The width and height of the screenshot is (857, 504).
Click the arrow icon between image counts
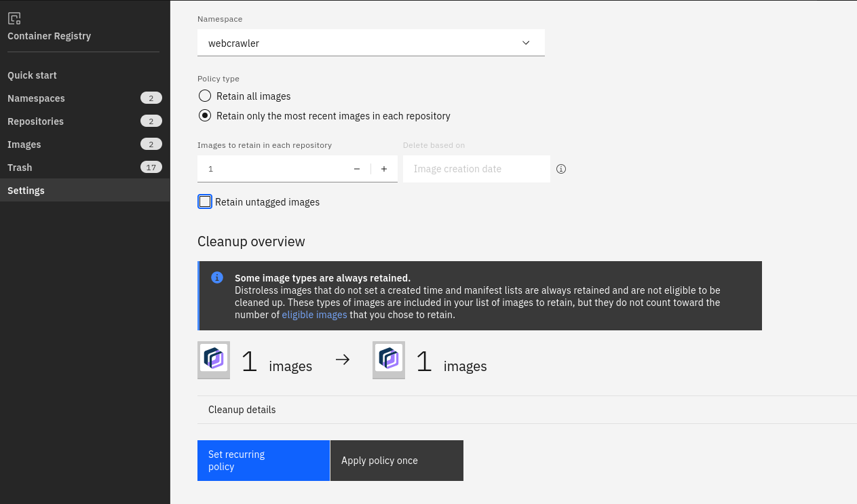tap(343, 360)
